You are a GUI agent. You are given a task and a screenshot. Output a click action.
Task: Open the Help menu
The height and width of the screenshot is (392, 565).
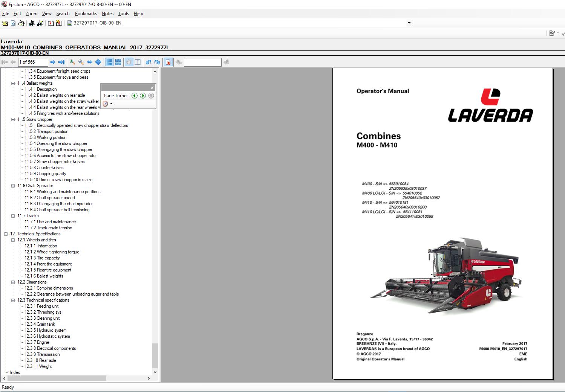pyautogui.click(x=138, y=14)
